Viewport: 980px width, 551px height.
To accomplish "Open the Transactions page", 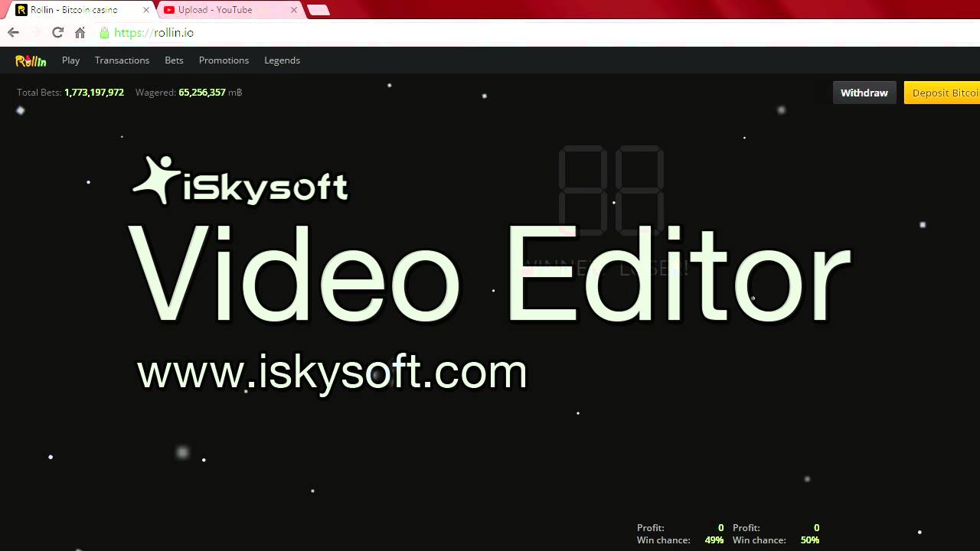I will (122, 60).
